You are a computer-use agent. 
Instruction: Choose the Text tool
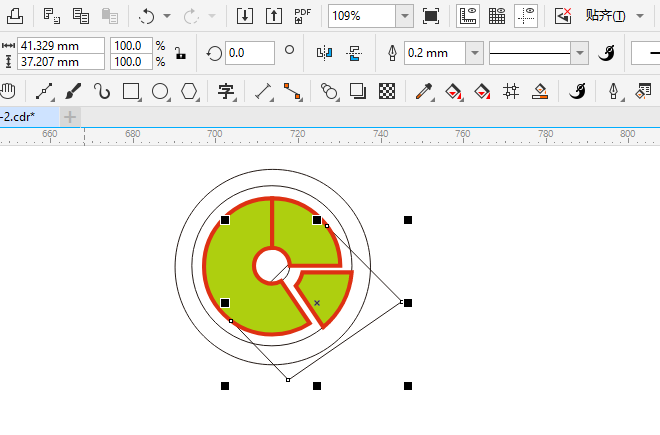[226, 92]
